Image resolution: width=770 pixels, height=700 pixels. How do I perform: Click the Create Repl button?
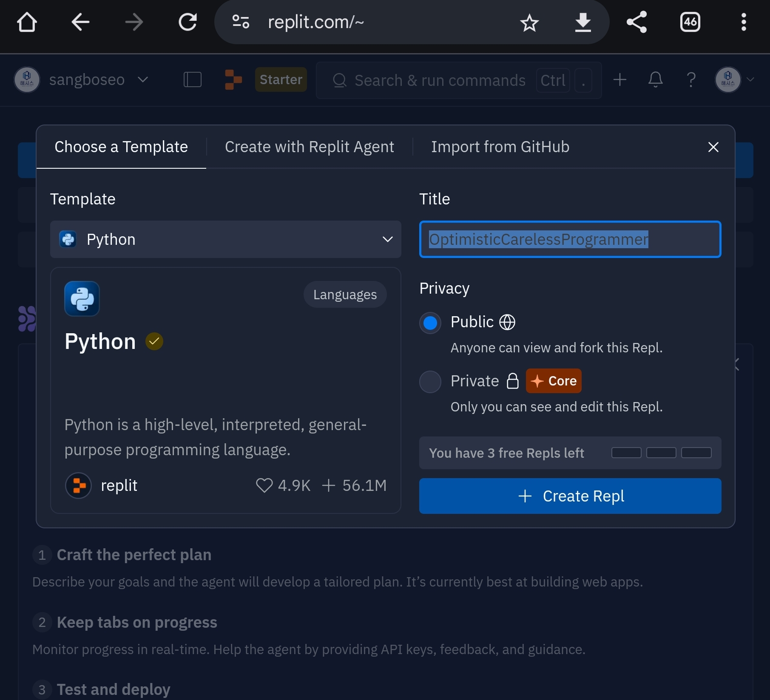click(x=570, y=496)
